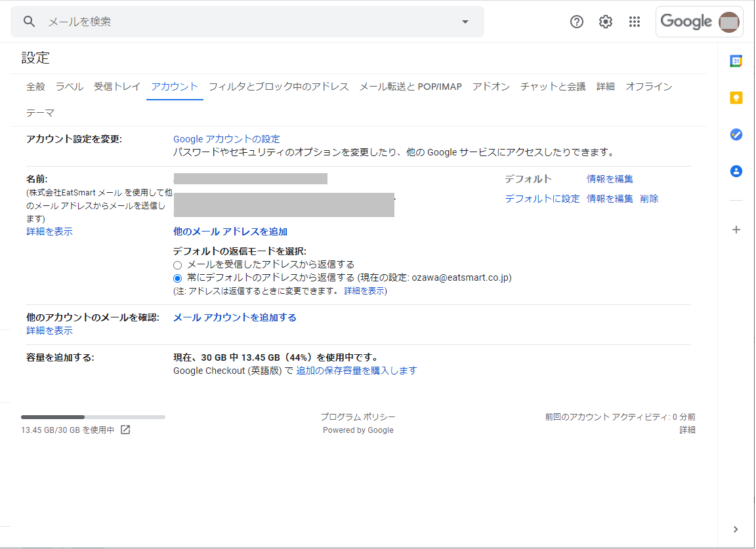756x549 pixels.
Task: Click the external link icon beside storage usage
Action: [x=125, y=429]
